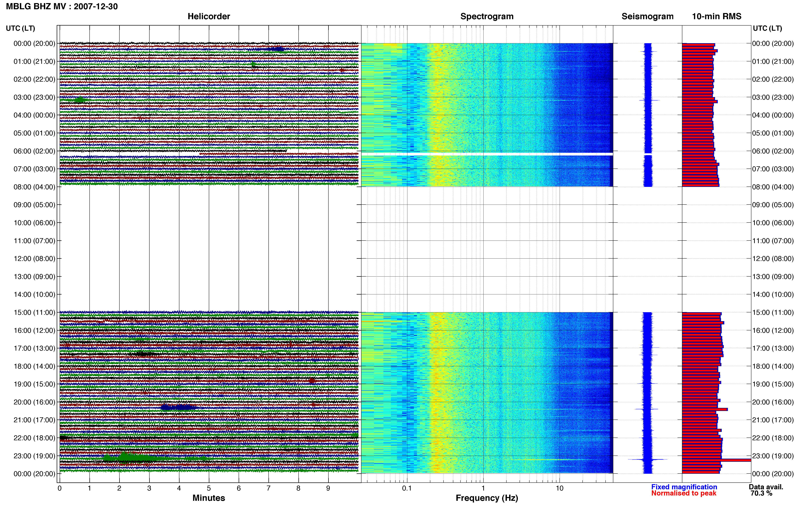Click the station title 'MBLG BHZ MV : 2007-12-30'
The image size is (812, 508).
pyautogui.click(x=62, y=6)
